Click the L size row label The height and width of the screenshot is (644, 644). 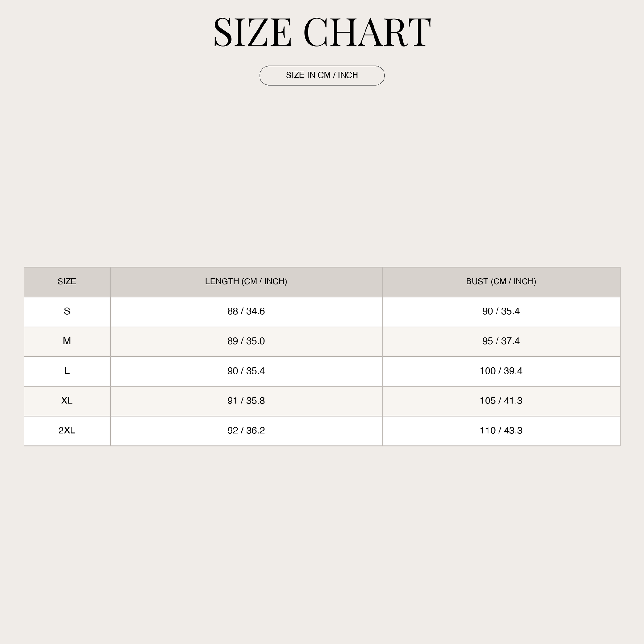[x=67, y=371]
